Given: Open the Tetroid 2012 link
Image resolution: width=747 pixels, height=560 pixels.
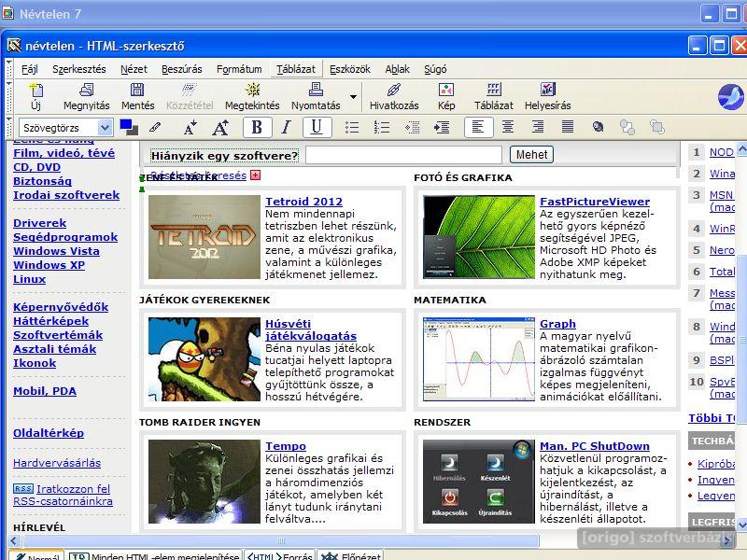Looking at the screenshot, I should (x=304, y=202).
